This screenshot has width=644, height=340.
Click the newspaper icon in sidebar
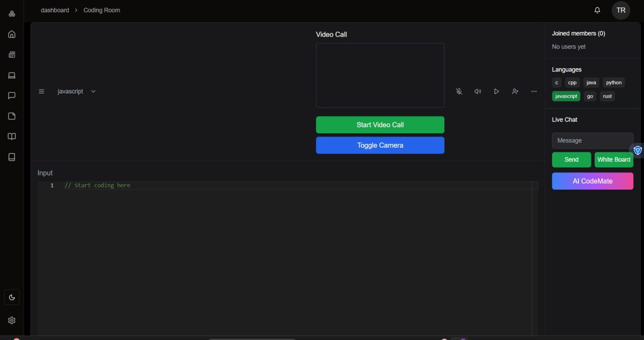pos(12,55)
